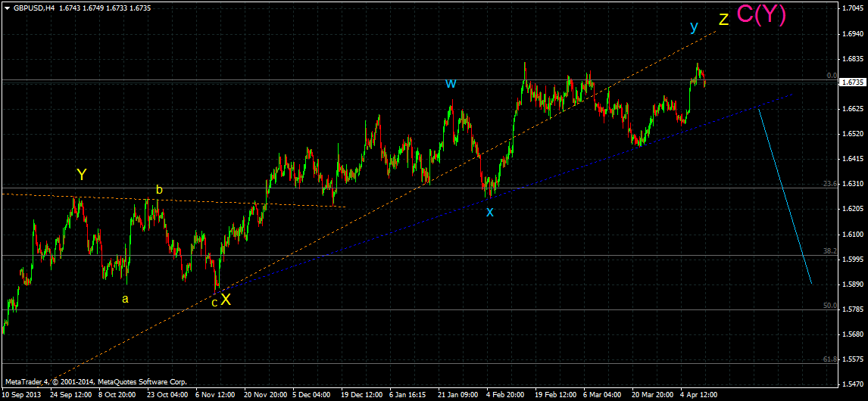This screenshot has width=868, height=401.
Task: Click the GBPUSD,H4 chart title text
Action: coord(35,8)
